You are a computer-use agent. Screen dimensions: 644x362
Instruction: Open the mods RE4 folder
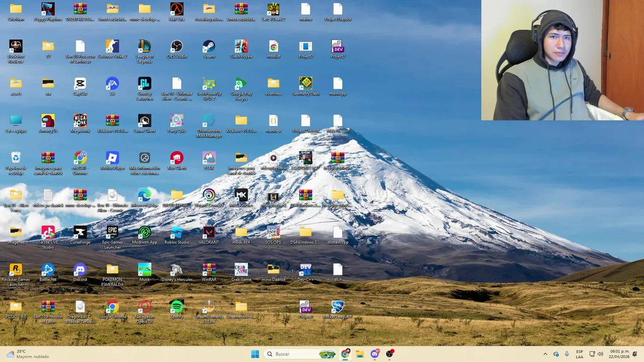click(241, 235)
